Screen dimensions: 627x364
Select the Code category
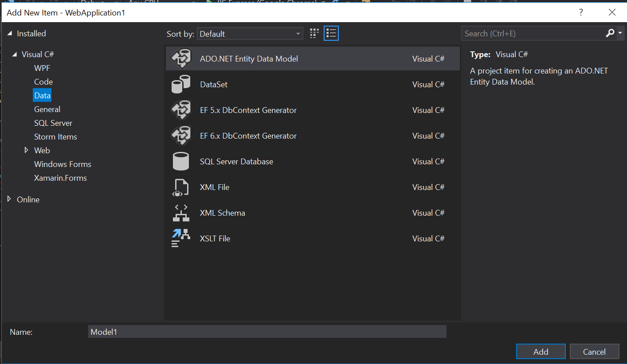(43, 81)
